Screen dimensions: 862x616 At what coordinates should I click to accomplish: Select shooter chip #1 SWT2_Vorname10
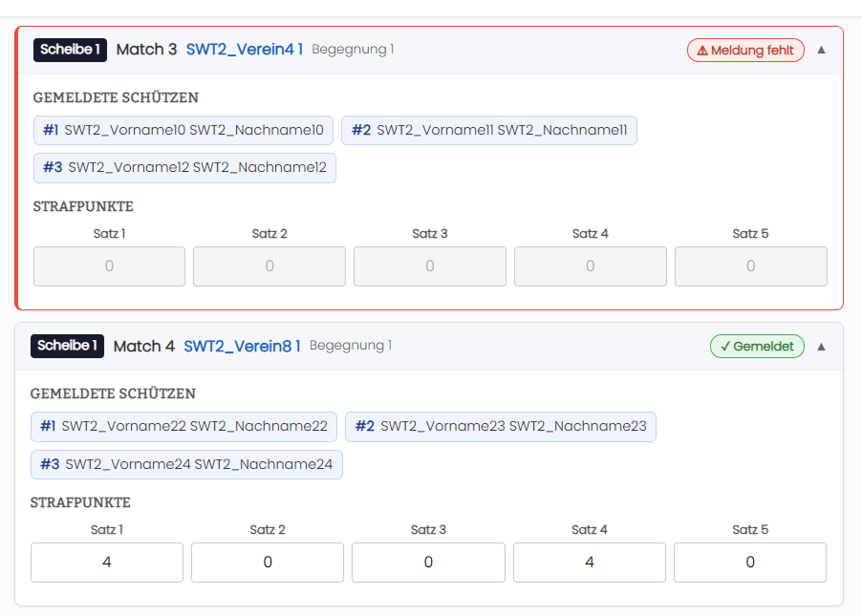click(183, 130)
